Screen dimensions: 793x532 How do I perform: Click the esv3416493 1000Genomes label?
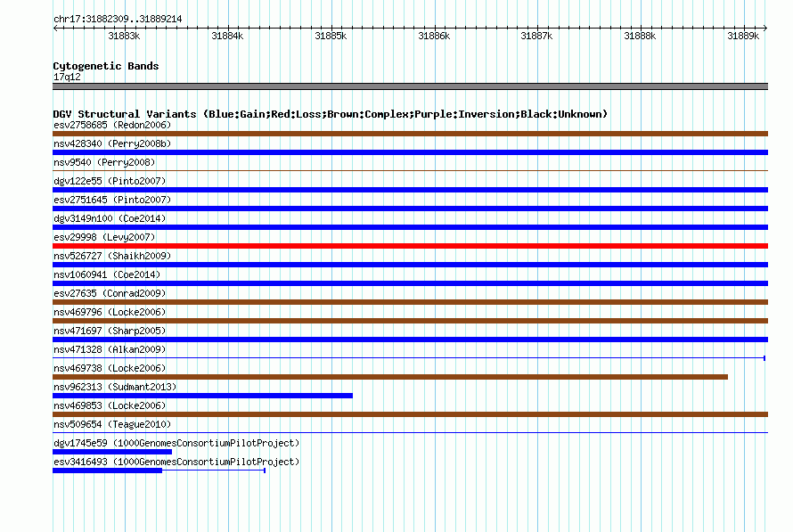(x=176, y=462)
